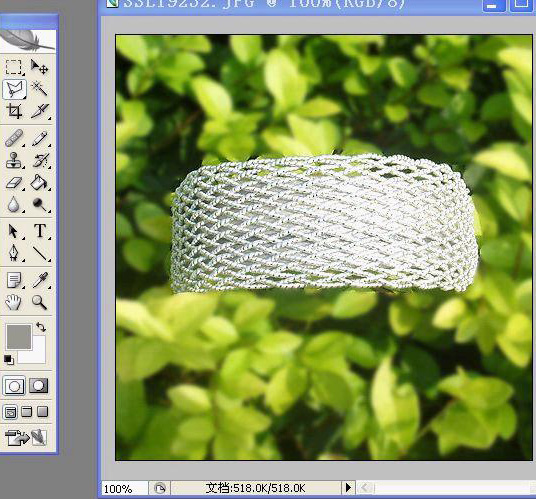The width and height of the screenshot is (536, 499).
Task: Select the Blur tool
Action: (x=14, y=204)
